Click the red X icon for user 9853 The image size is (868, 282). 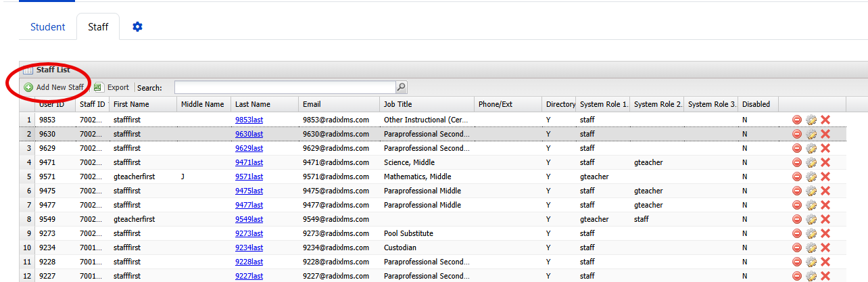[825, 120]
